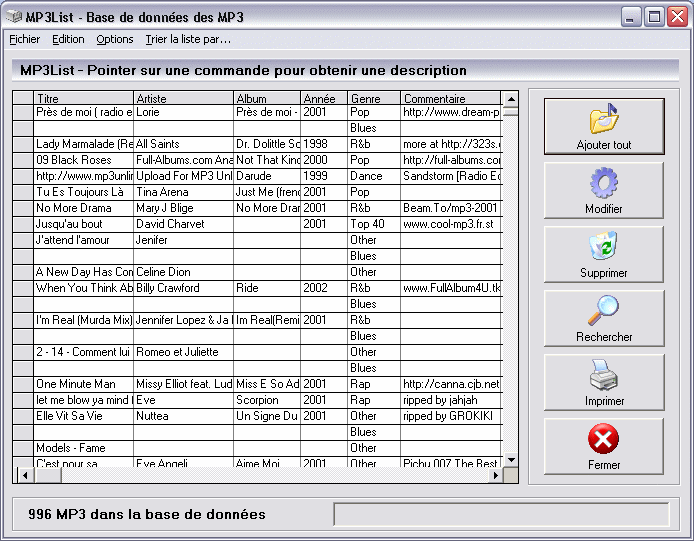Image resolution: width=694 pixels, height=541 pixels.
Task: Select the 'Tina Arena' artist cell
Action: click(x=183, y=193)
